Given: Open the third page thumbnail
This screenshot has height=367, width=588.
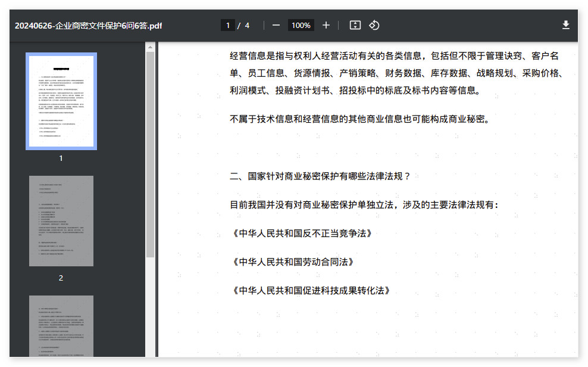Looking at the screenshot, I should click(61, 326).
